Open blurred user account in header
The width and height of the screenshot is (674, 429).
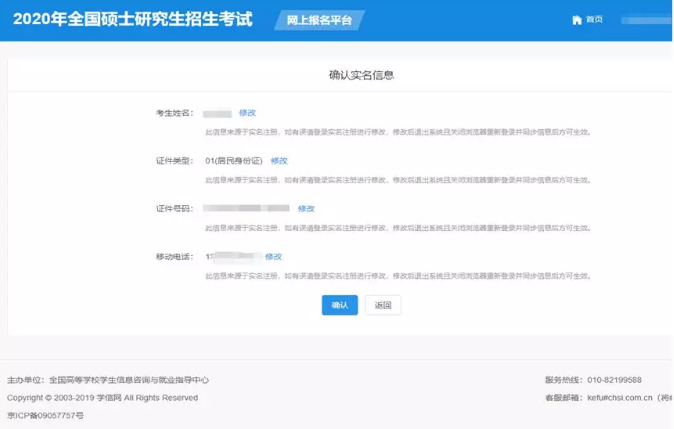pyautogui.click(x=645, y=20)
